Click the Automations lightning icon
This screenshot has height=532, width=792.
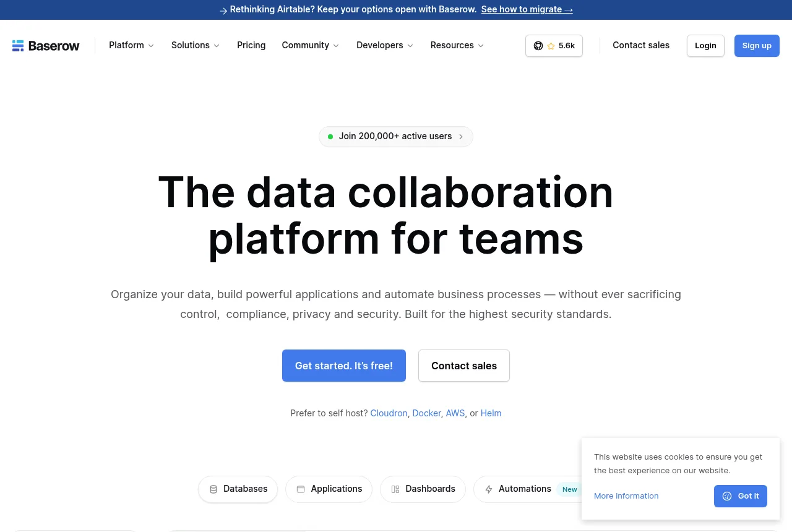pos(489,489)
